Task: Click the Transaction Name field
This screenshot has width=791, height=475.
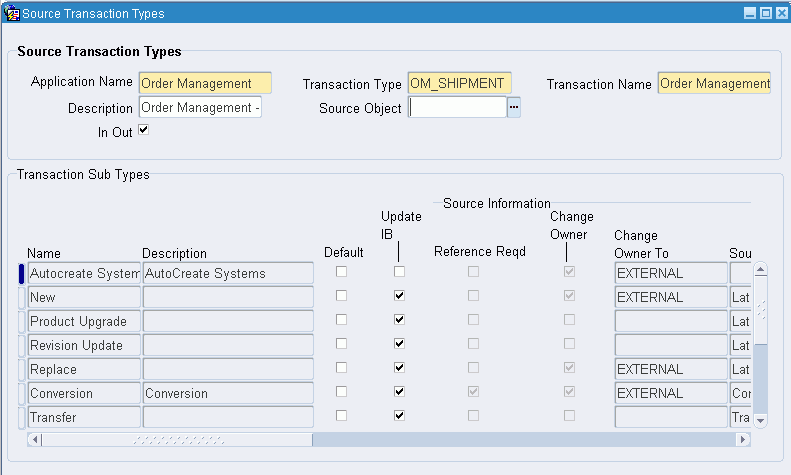Action: point(714,83)
